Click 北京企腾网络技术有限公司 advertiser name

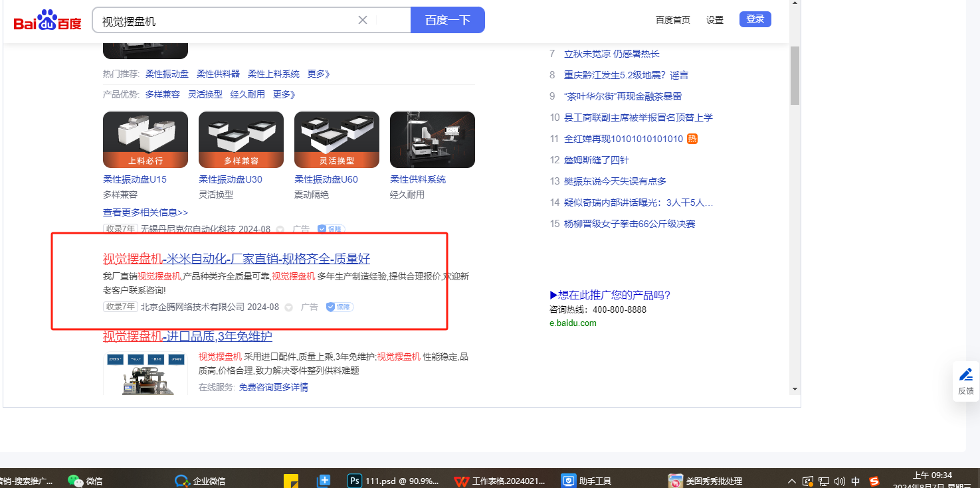[x=193, y=307]
